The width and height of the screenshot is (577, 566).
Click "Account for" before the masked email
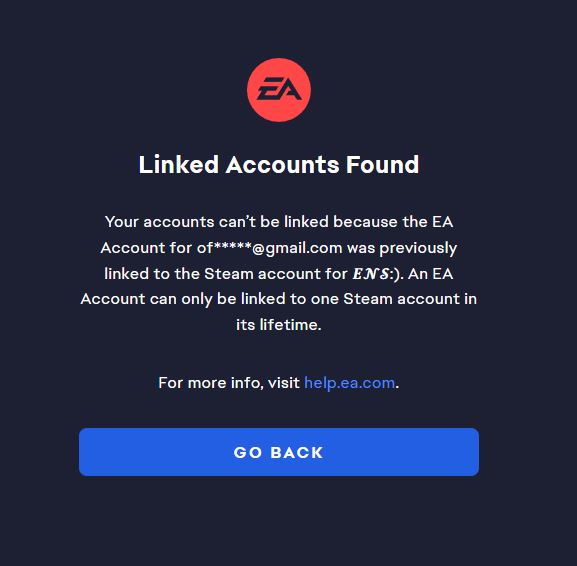point(146,248)
